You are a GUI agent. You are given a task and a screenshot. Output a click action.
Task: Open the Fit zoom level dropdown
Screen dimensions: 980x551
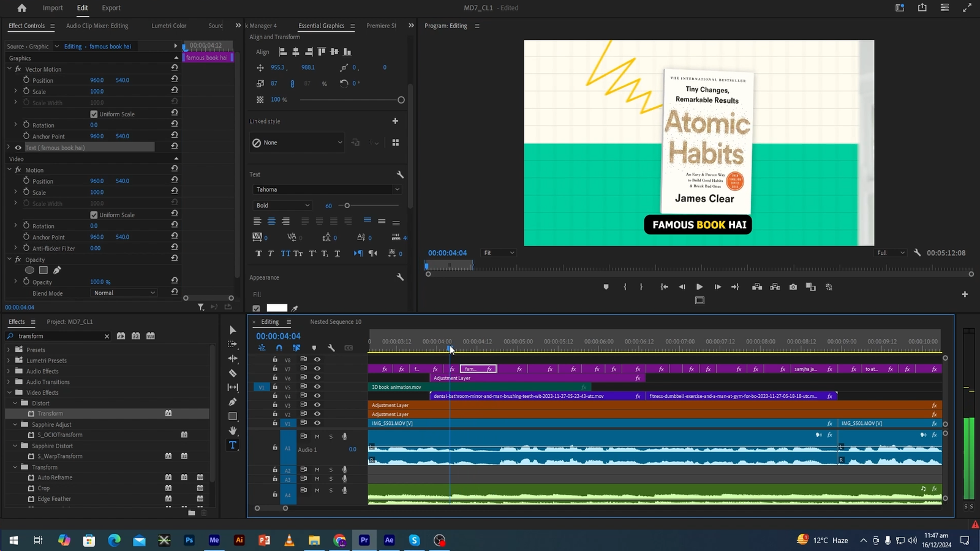(499, 253)
